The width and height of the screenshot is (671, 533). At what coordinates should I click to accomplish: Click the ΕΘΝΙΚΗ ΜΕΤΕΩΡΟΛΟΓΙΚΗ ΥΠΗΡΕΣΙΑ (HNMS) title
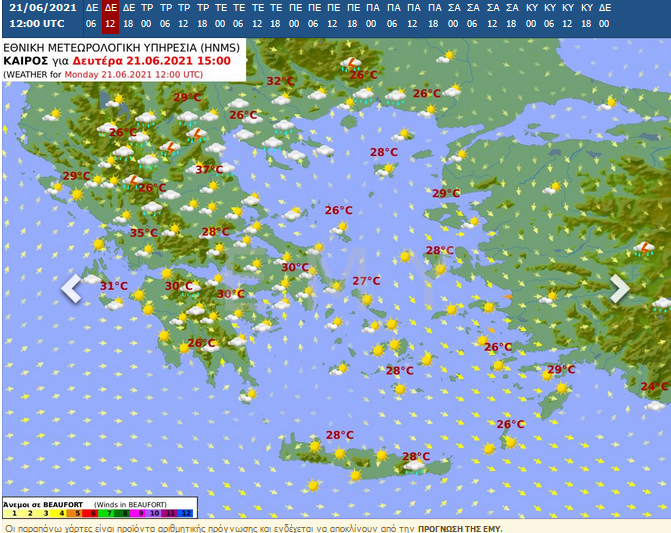coord(122,47)
